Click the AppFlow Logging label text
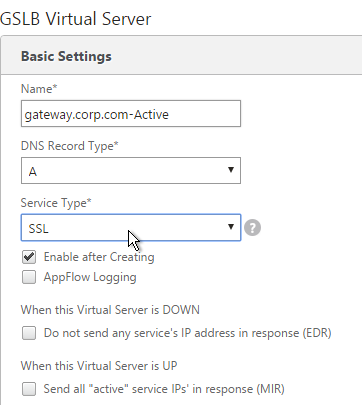The image size is (362, 405). 90,277
